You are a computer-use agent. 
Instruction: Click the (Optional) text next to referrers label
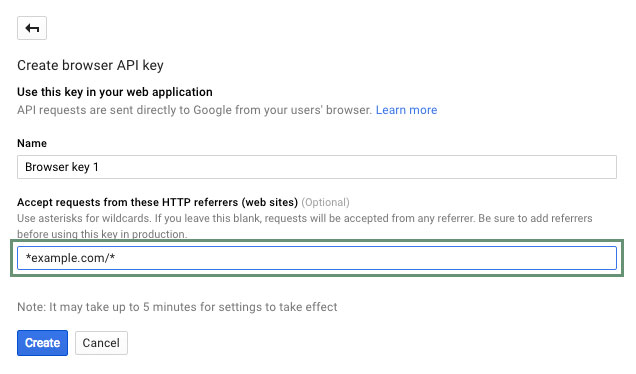click(325, 202)
